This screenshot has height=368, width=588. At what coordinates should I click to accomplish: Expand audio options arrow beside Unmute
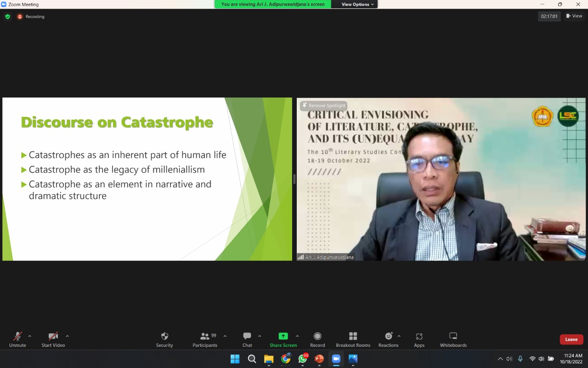pyautogui.click(x=30, y=336)
